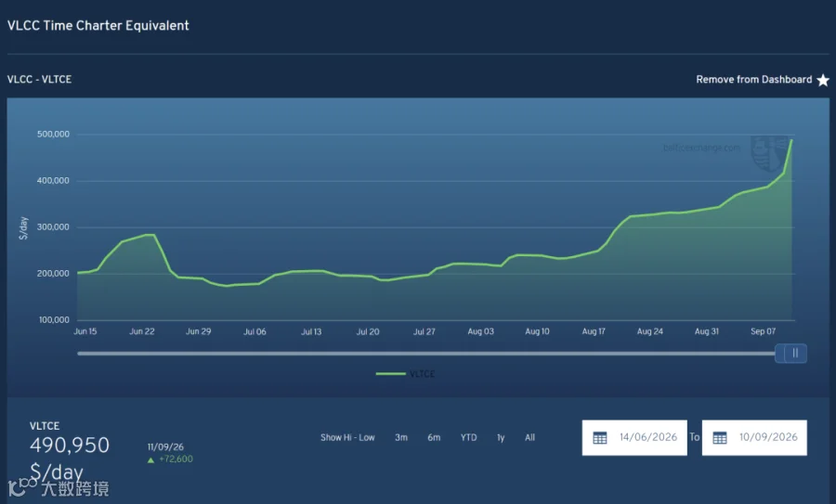The image size is (836, 504).
Task: Edit the 10/09/2026 end date field
Action: click(754, 438)
